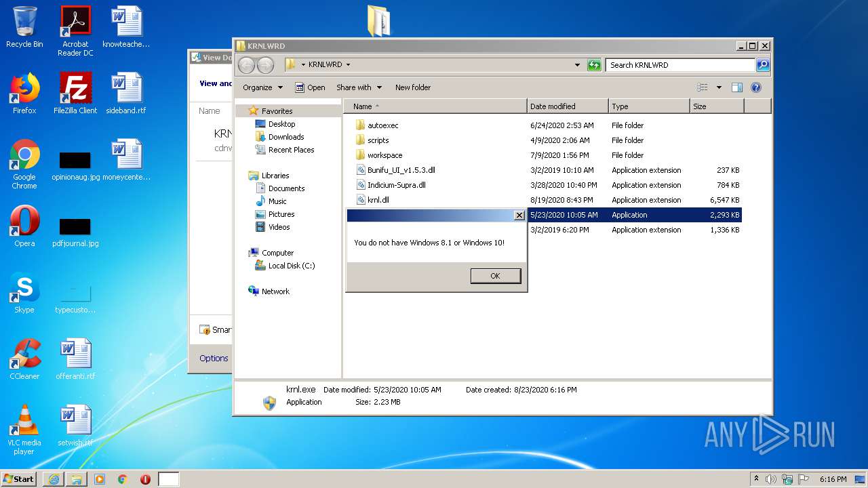Open the Organize menu
Screen dimensions: 868x488
click(x=262, y=87)
